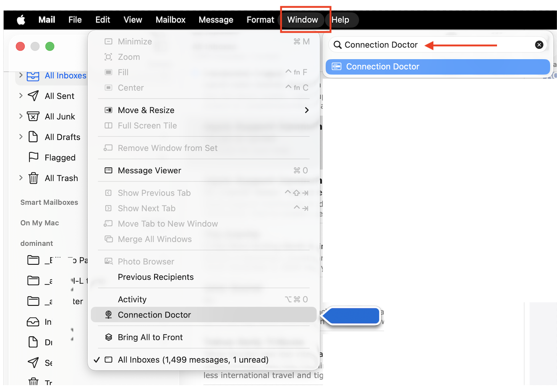Screen dimensions: 557x392
Task: Select All Trash in the sidebar
Action: click(61, 178)
